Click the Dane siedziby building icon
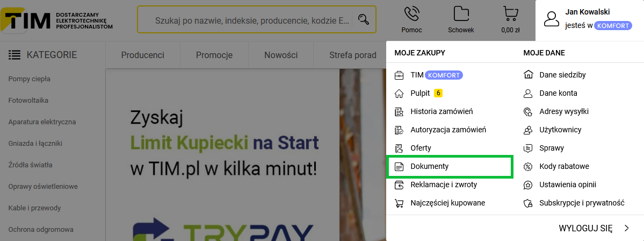This screenshot has height=241, width=644. pos(528,75)
